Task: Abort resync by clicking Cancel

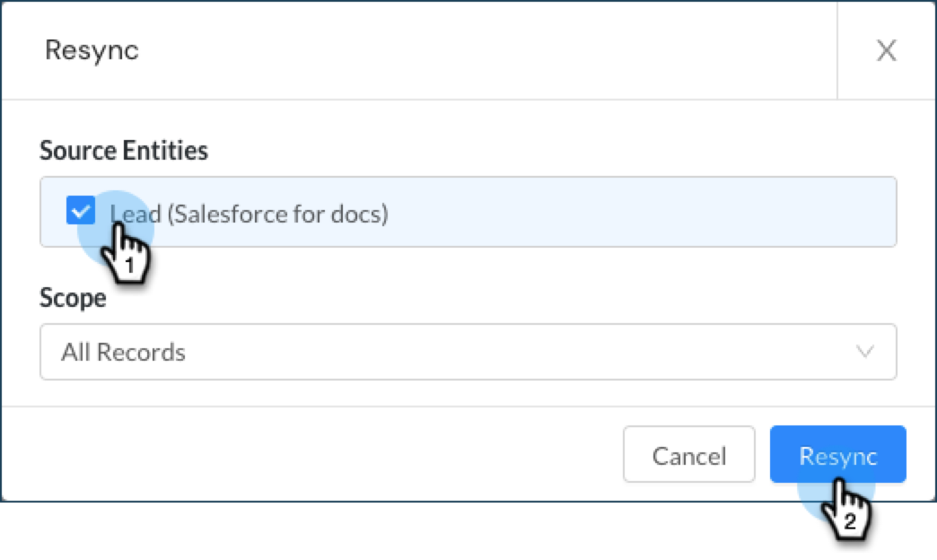Action: pos(688,455)
